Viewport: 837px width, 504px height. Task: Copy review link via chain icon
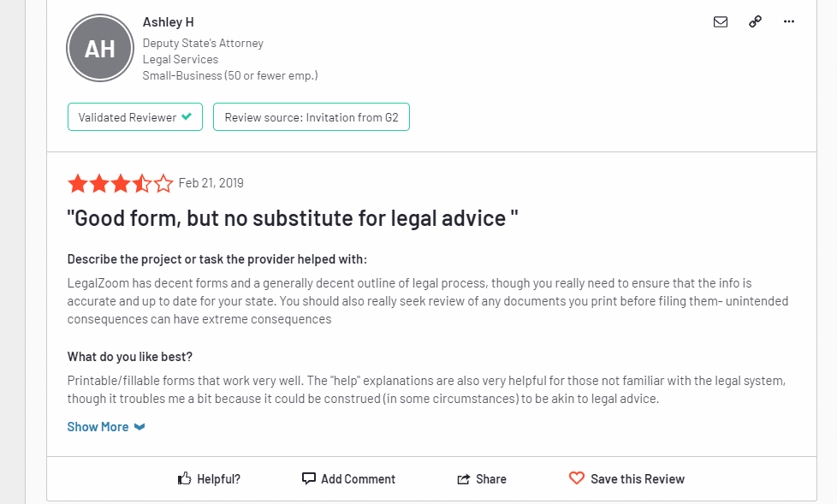click(755, 21)
